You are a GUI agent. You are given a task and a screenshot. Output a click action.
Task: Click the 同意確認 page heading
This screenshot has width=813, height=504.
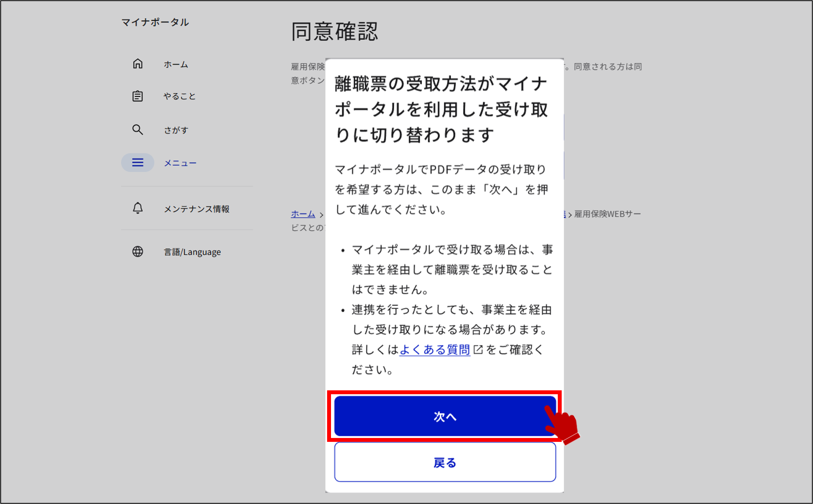[335, 32]
